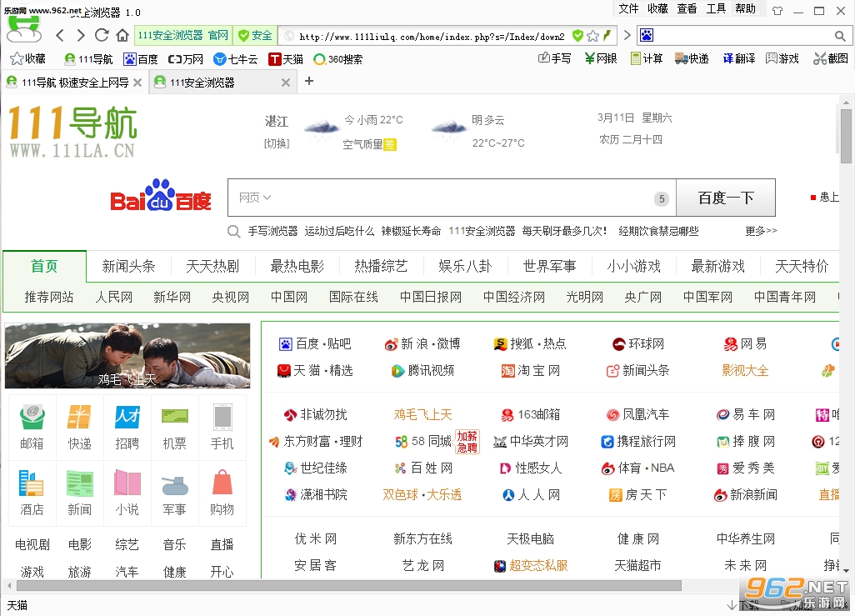This screenshot has height=616, width=855.
Task: Start the 截图 screenshot tool
Action: pos(831,58)
